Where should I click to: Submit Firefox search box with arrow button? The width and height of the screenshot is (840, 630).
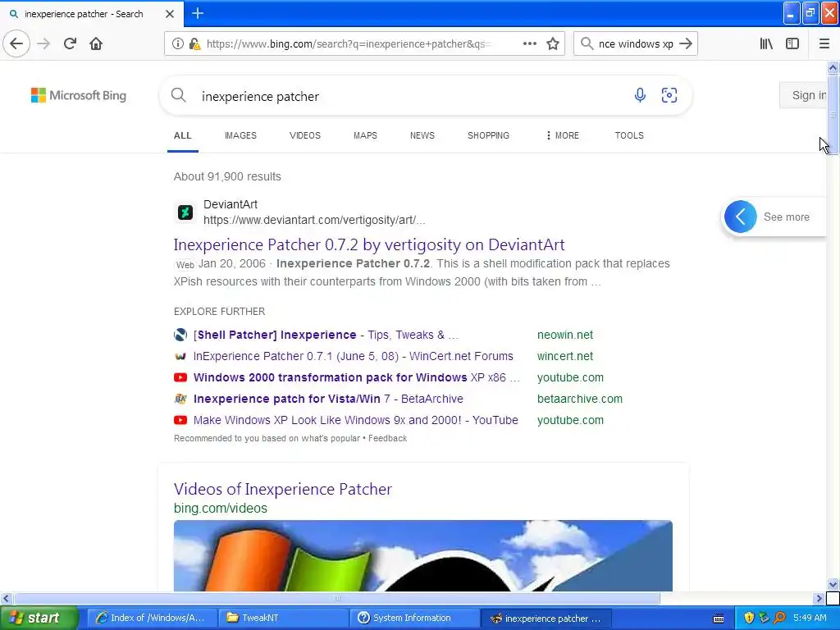tap(686, 43)
